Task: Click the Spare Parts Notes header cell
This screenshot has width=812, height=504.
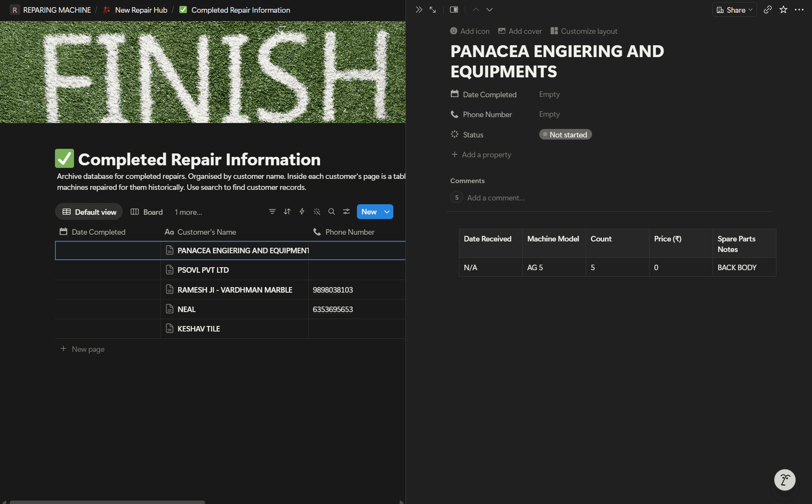Action: (744, 244)
